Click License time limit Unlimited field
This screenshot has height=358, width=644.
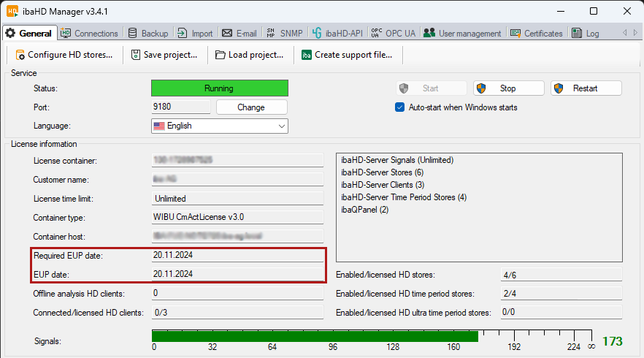pyautogui.click(x=237, y=199)
